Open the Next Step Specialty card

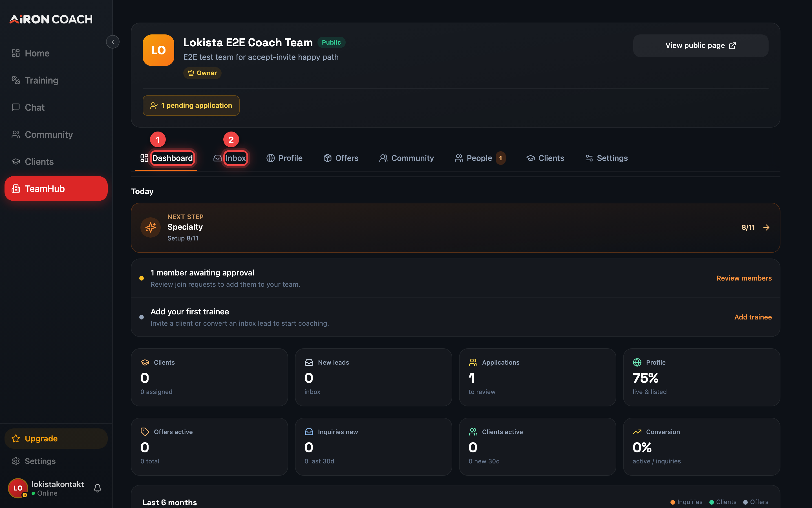pyautogui.click(x=455, y=227)
